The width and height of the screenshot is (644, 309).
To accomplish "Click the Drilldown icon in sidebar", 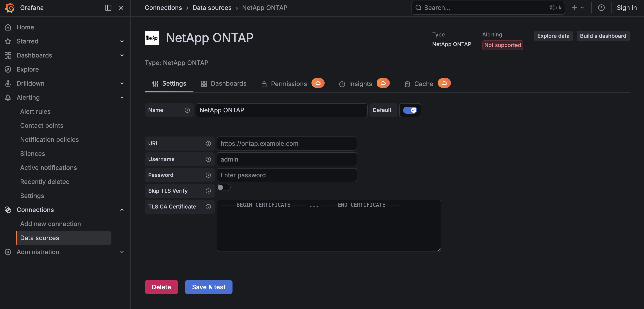I will click(x=8, y=83).
